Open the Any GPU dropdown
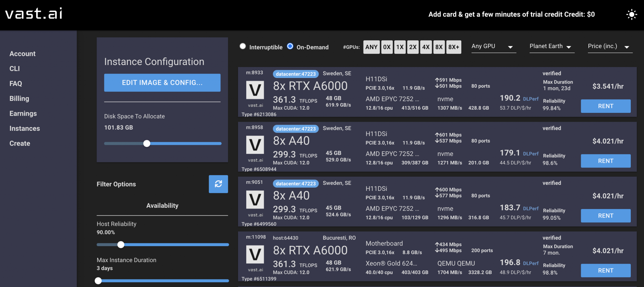Viewport: 644px width, 287px height. coord(493,46)
